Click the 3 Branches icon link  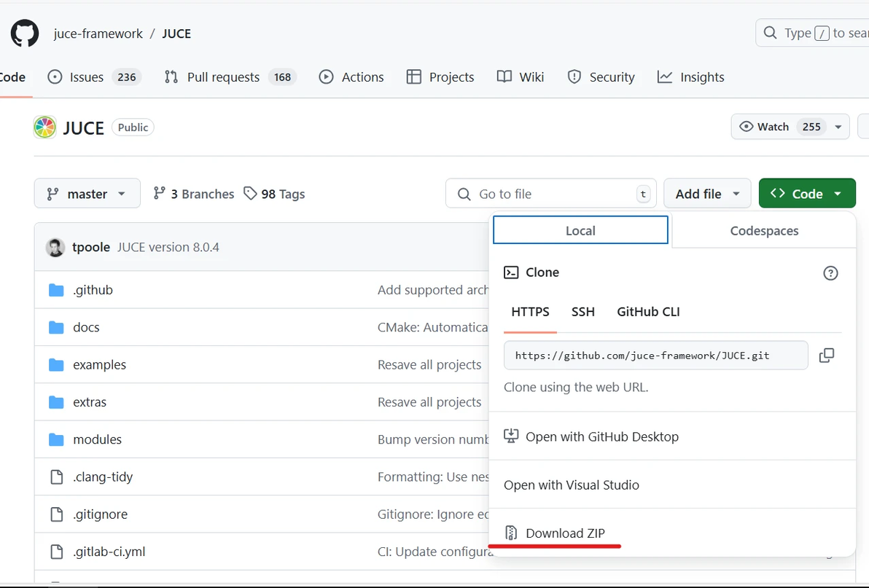159,194
